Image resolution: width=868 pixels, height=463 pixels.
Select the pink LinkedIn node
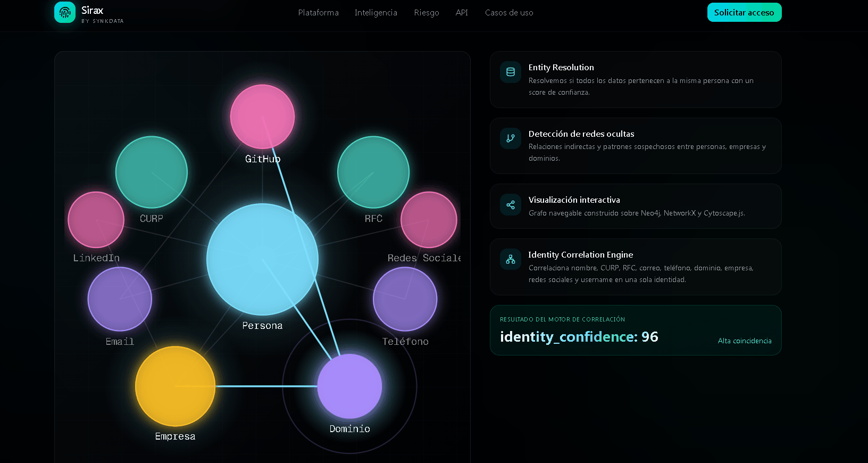[96, 220]
